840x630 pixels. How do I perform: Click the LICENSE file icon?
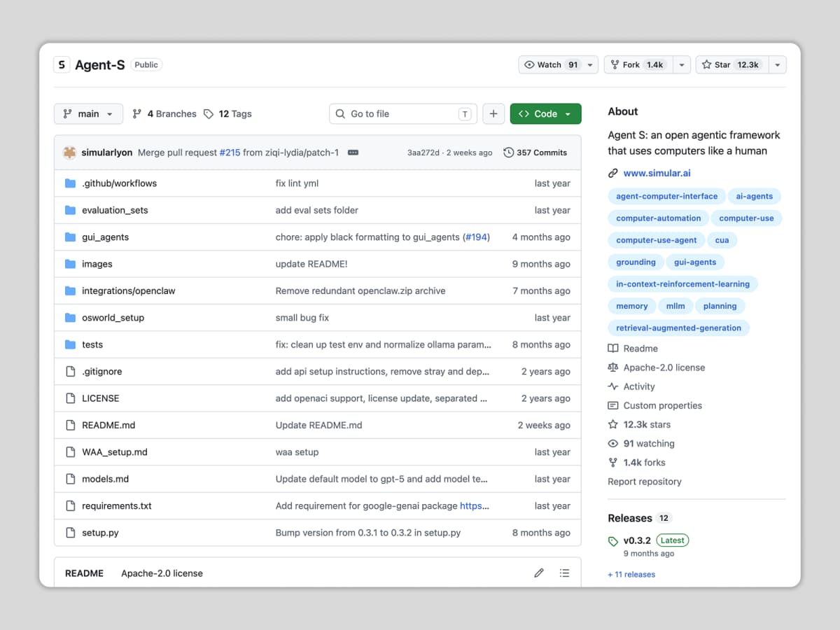click(x=70, y=398)
